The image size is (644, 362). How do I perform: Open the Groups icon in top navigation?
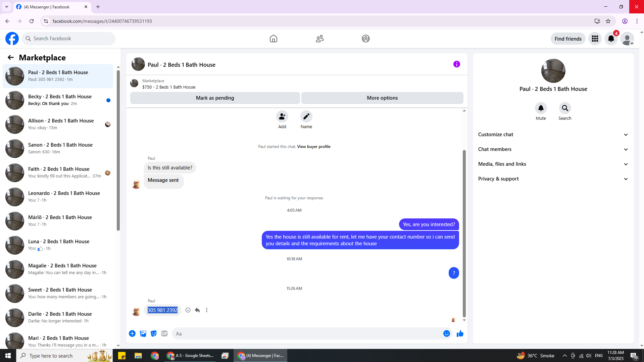pos(366,39)
